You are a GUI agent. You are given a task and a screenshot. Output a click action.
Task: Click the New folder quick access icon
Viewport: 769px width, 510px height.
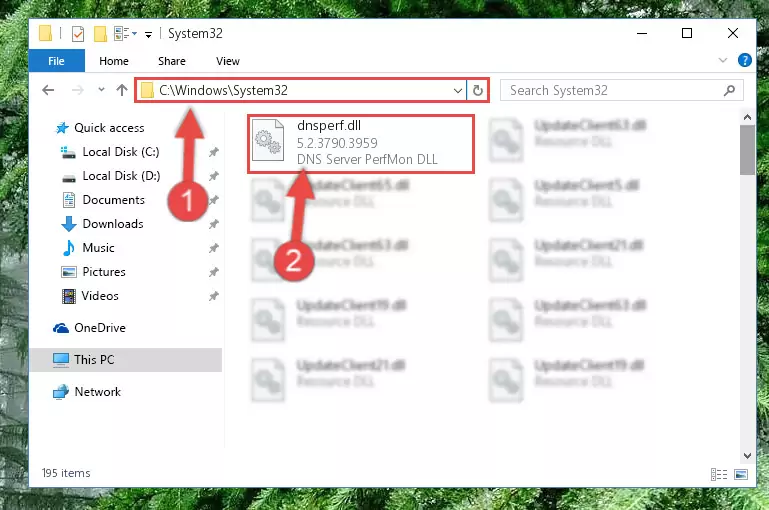[100, 34]
